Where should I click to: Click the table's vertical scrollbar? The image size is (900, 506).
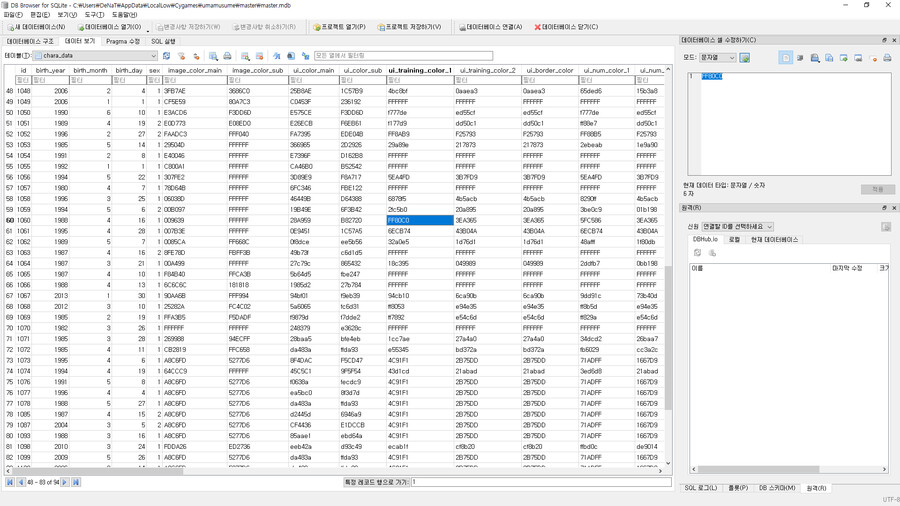click(668, 337)
